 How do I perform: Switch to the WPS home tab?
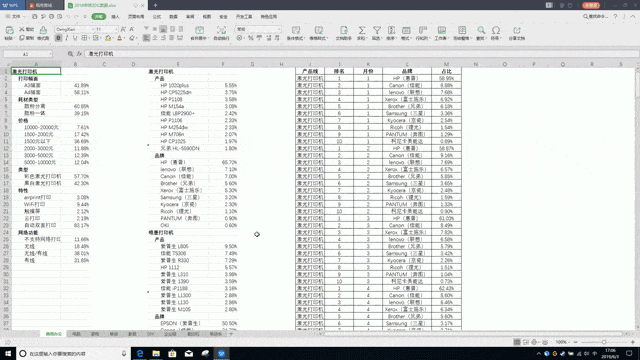pos(11,5)
